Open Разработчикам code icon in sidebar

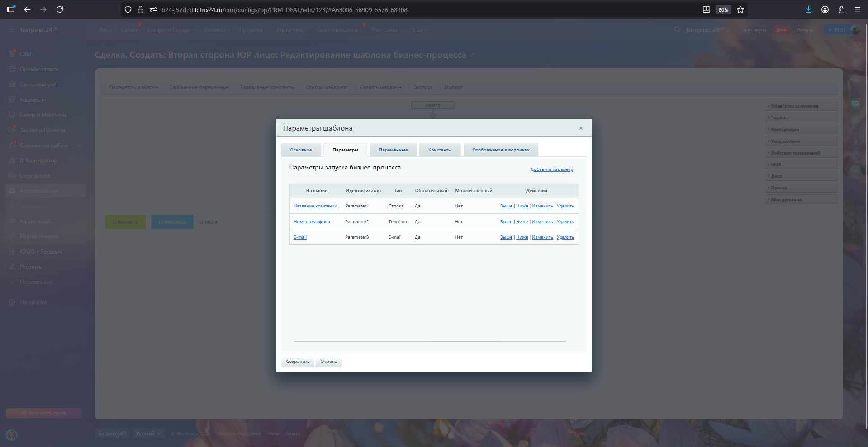pyautogui.click(x=12, y=236)
